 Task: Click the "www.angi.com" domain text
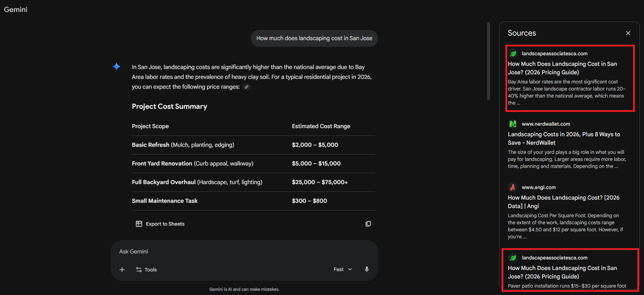point(539,187)
